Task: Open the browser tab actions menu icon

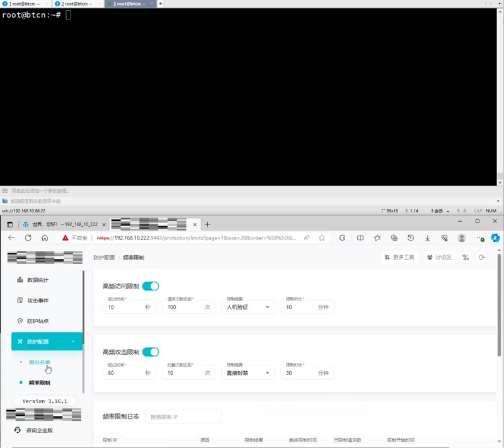Action: pos(9,225)
